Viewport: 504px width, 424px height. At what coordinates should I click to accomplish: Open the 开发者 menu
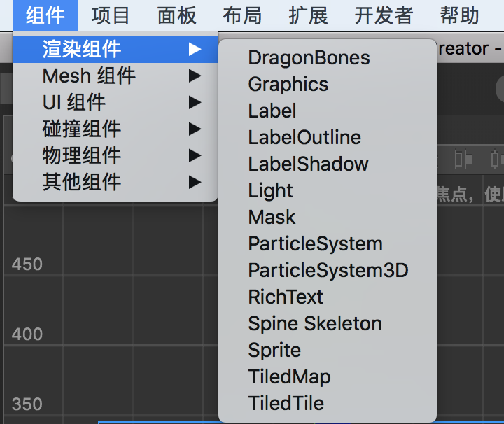pos(384,15)
